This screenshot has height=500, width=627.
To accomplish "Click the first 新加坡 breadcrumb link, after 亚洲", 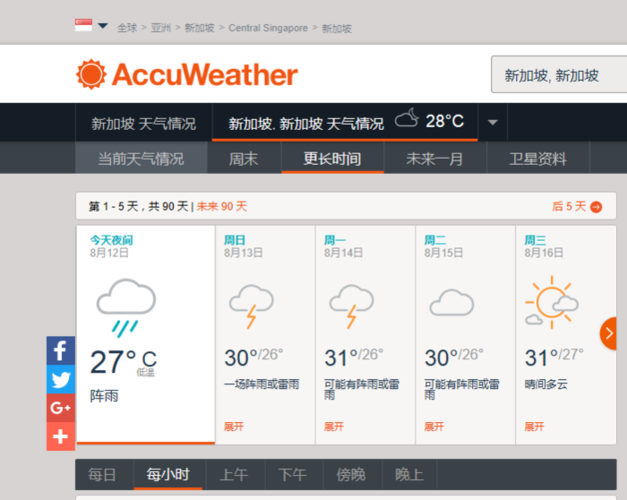I will pyautogui.click(x=200, y=28).
